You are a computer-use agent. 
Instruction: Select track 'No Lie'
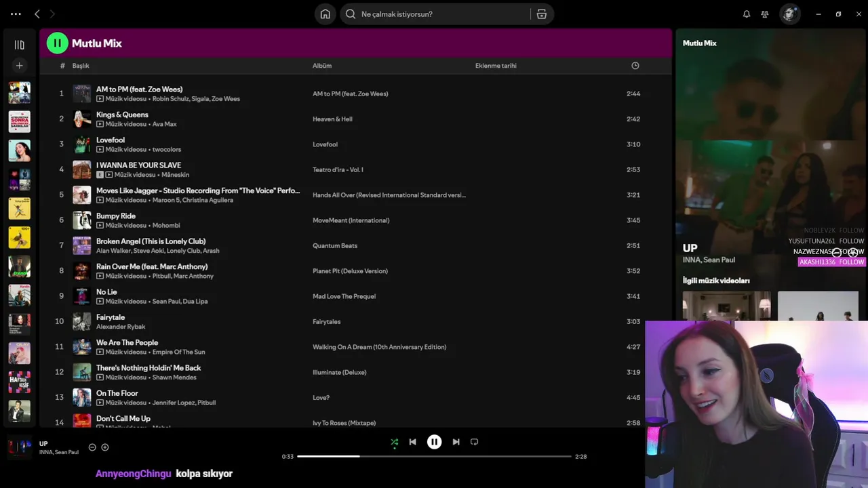coord(106,292)
